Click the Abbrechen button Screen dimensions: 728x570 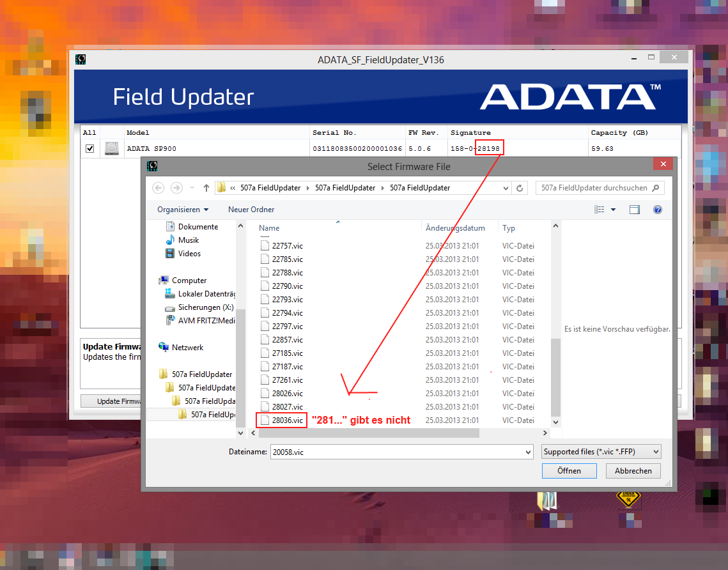pyautogui.click(x=633, y=471)
